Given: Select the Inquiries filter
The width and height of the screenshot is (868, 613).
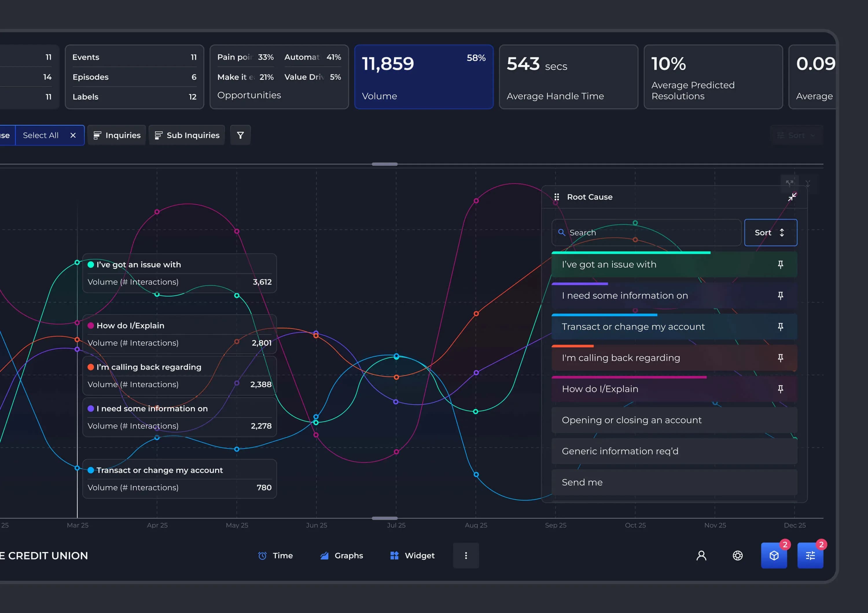Looking at the screenshot, I should pos(117,135).
